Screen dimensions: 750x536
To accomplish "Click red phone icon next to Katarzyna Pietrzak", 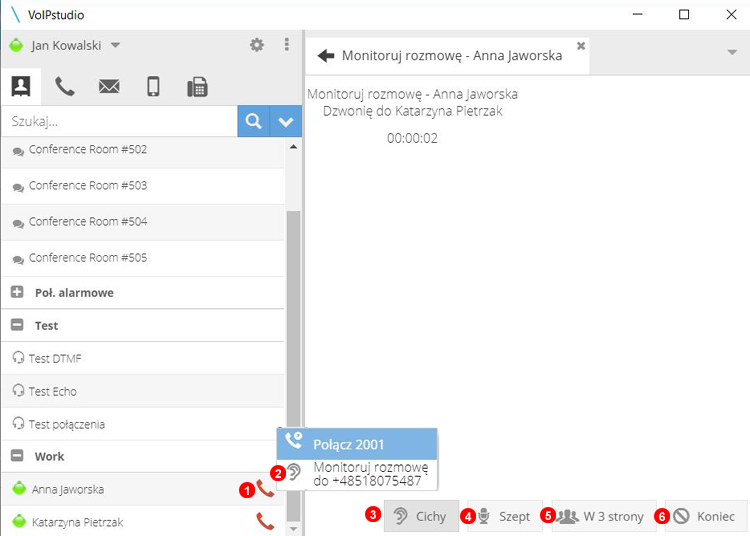I will (265, 521).
